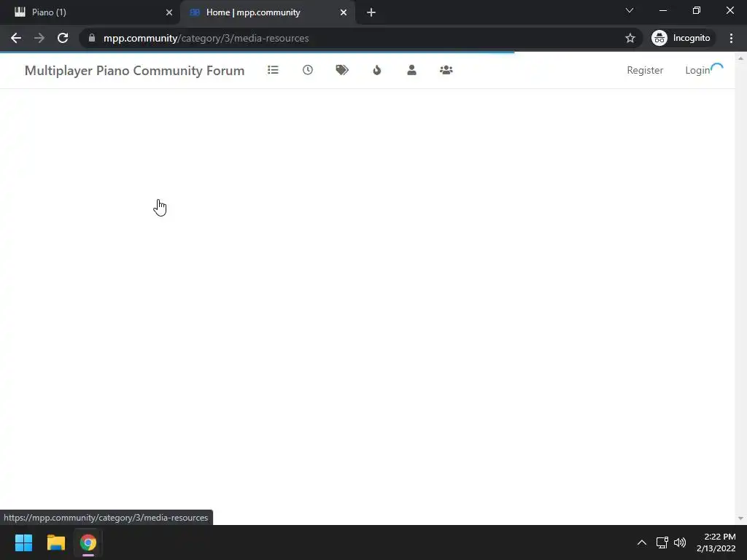
Task: Open the Popular topics flame icon
Action: (377, 70)
